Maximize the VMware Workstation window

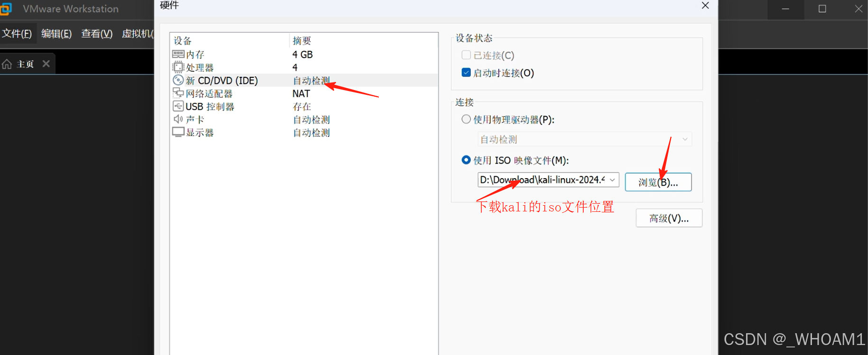[822, 9]
